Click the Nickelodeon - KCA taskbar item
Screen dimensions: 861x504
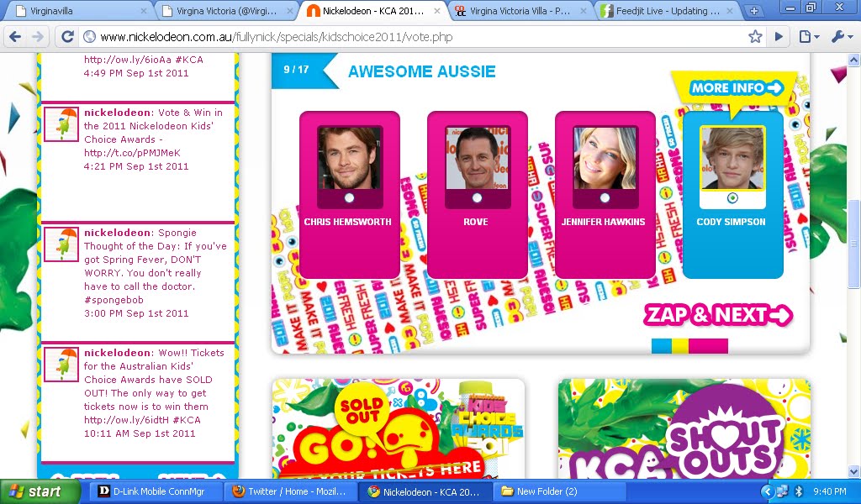(x=425, y=492)
